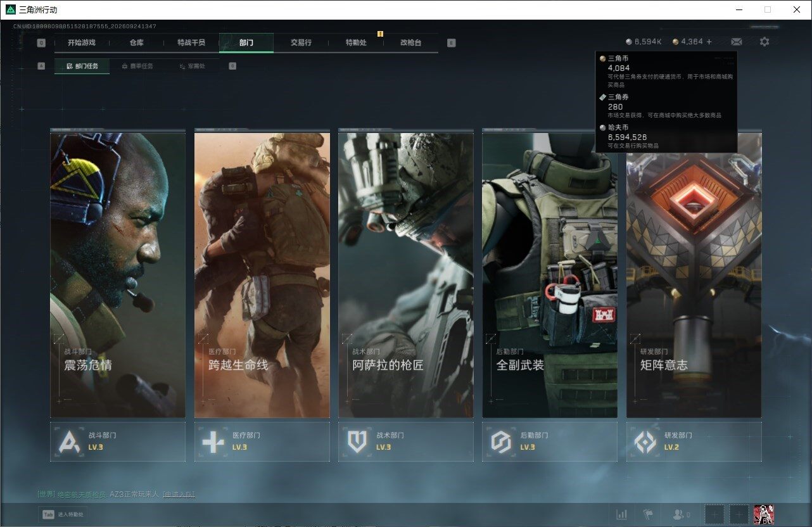Click the 申请入队 link in world chat
Screen dimensions: 812x527
(179, 494)
